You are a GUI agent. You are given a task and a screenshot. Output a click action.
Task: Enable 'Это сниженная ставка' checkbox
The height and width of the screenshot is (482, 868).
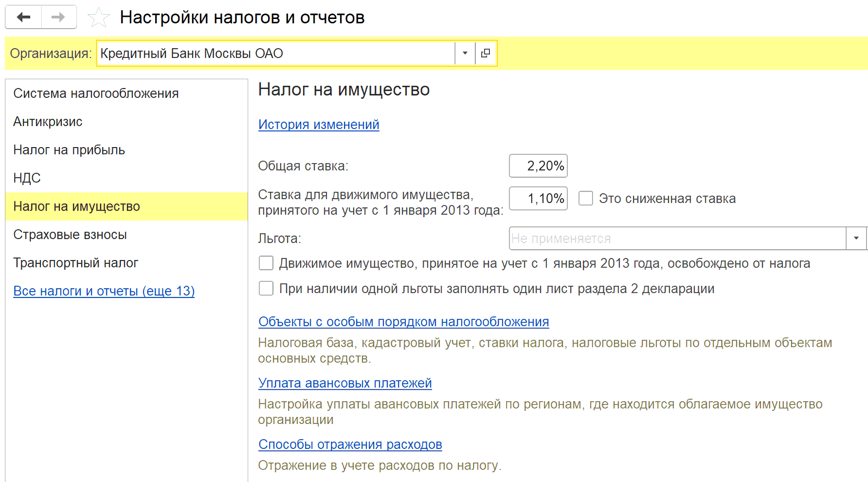pos(586,198)
